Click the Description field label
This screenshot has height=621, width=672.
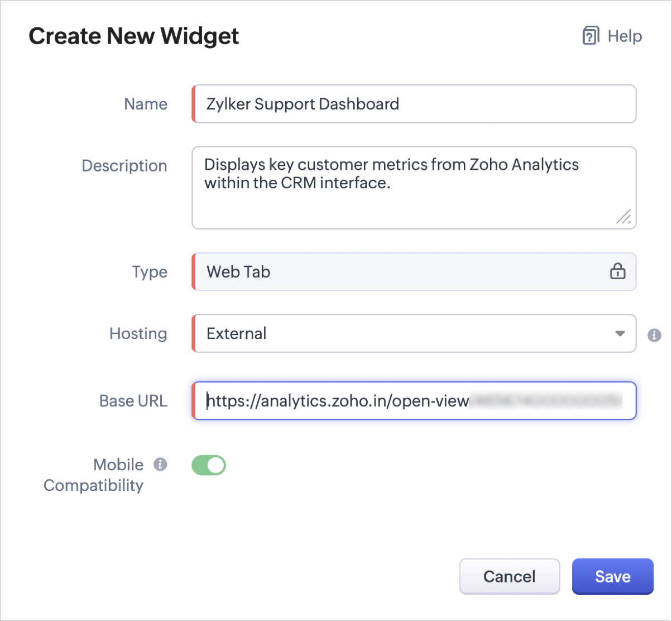coord(124,166)
